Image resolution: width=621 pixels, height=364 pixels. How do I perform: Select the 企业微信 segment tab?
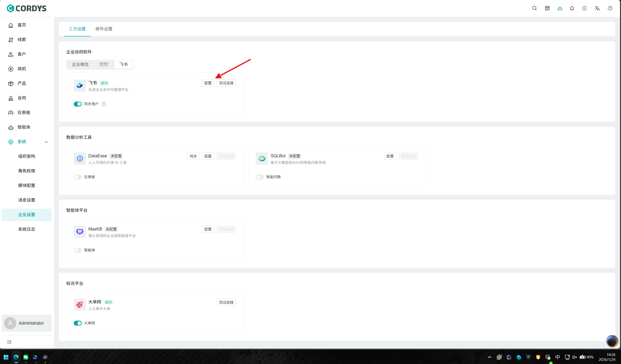click(80, 64)
